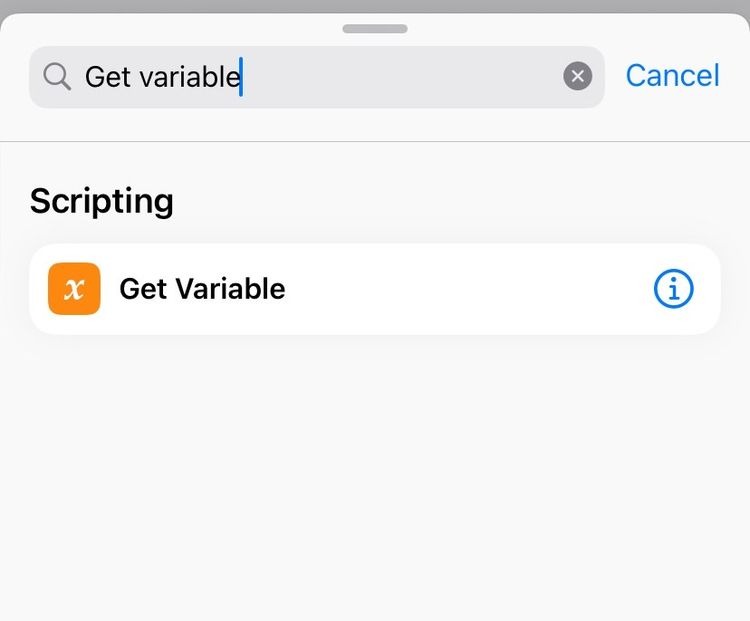Tap the gray circular clear-text icon
This screenshot has width=750, height=621.
click(577, 76)
